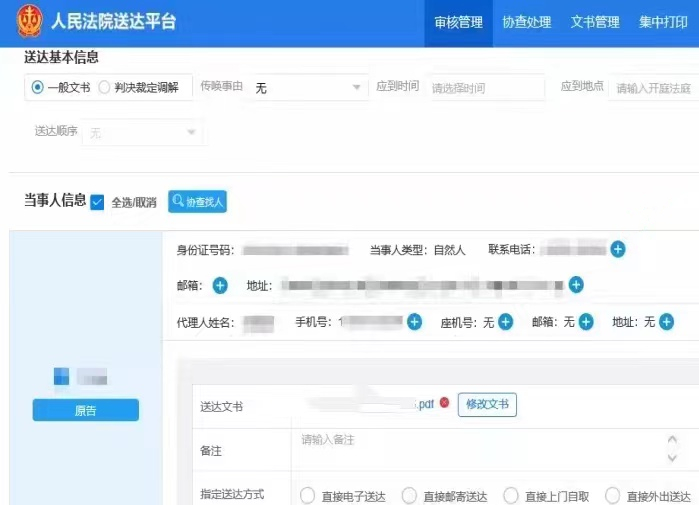699x505 pixels.
Task: Select the 判决裁定调解 radio option
Action: coord(104,88)
